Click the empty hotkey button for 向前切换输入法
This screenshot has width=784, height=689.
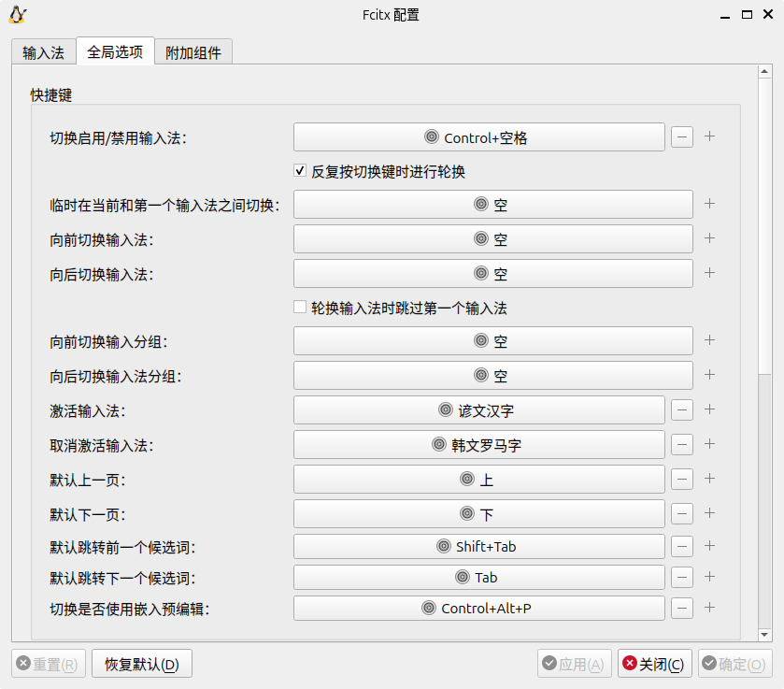pyautogui.click(x=493, y=238)
